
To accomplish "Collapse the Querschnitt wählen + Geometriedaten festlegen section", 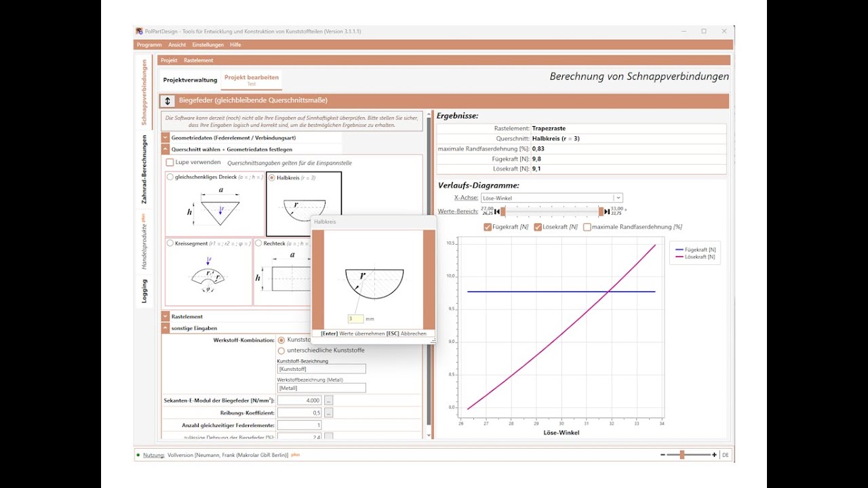I will pos(165,149).
